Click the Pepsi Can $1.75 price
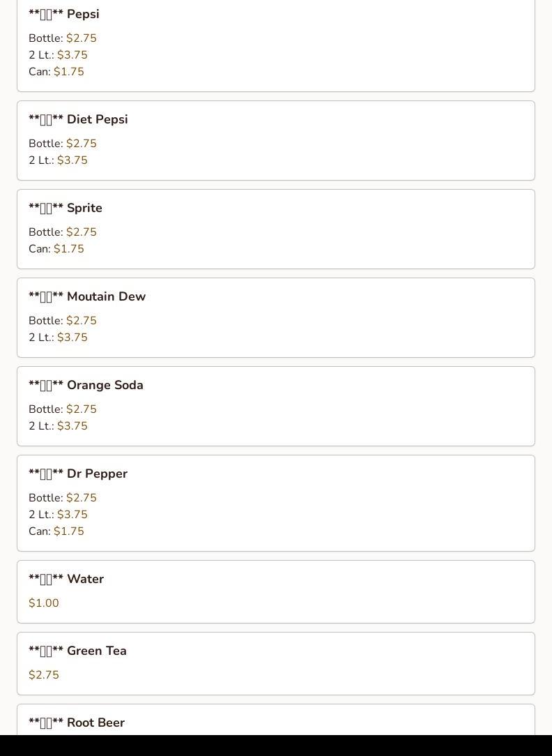Image resolution: width=552 pixels, height=756 pixels. pos(69,71)
